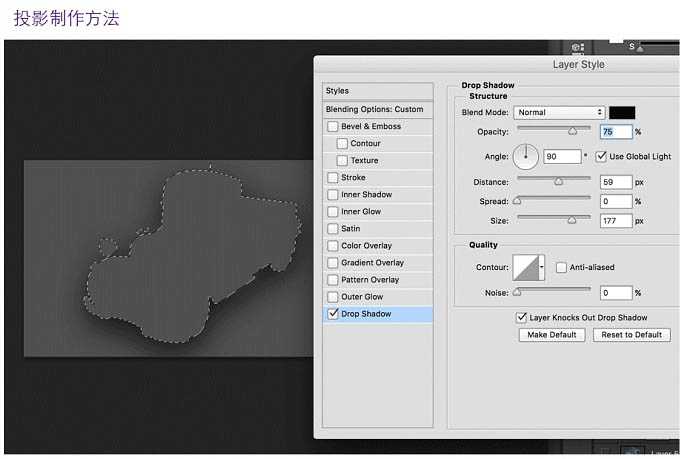
Task: Enable the Color Overlay checkbox
Action: 332,246
